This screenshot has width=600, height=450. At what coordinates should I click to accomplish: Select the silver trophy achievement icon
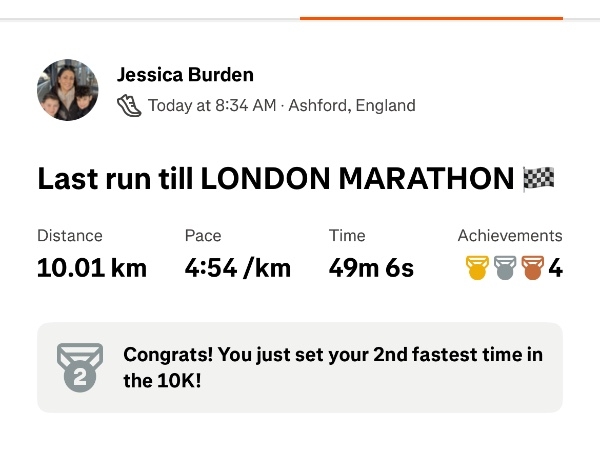[505, 268]
